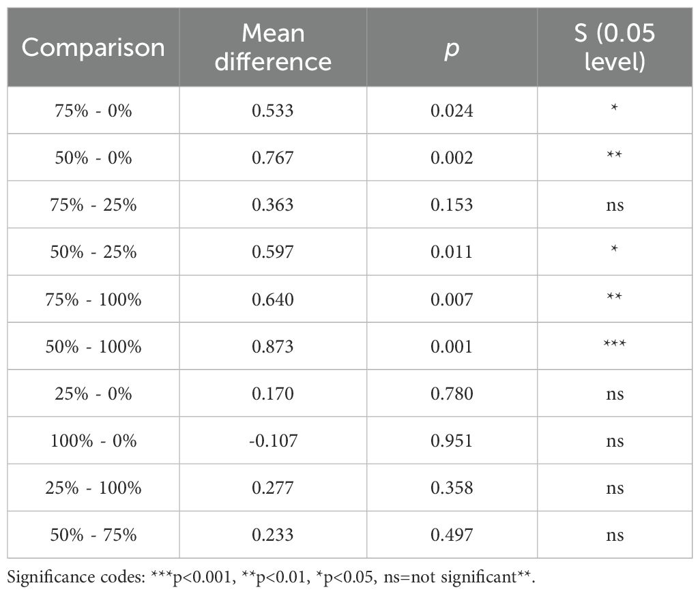
Task: Click the 25% - 100% comparison cell
Action: (x=93, y=488)
